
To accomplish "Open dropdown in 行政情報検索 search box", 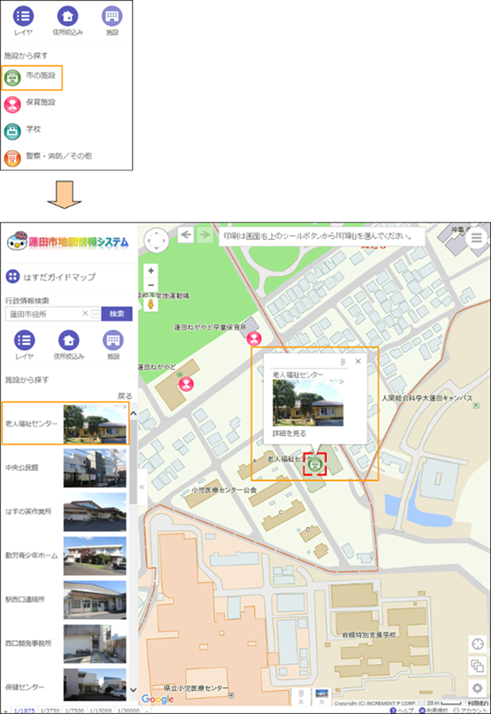I will click(95, 314).
